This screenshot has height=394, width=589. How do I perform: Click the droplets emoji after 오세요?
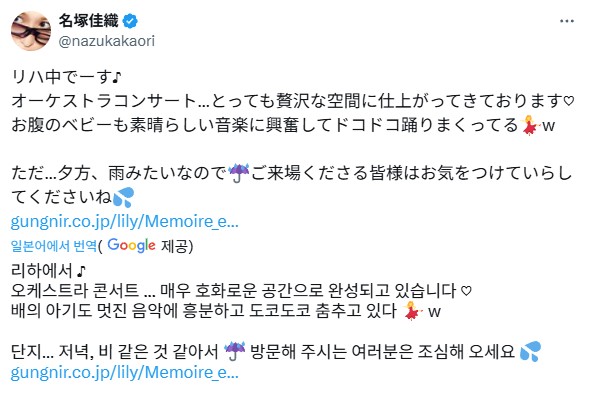(x=530, y=351)
